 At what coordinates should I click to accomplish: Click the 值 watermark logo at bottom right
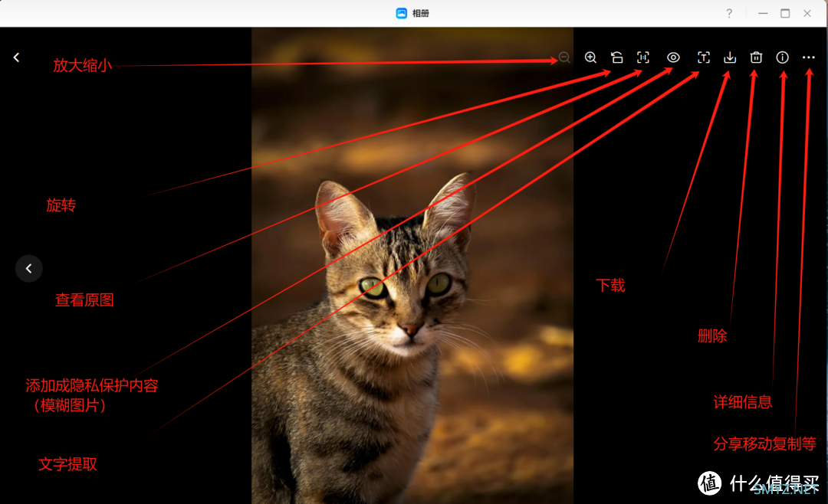click(709, 483)
